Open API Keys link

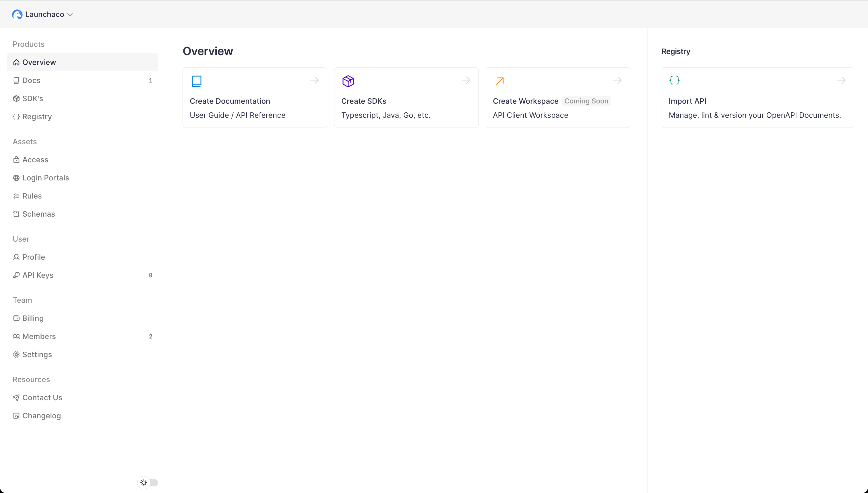[83, 275]
